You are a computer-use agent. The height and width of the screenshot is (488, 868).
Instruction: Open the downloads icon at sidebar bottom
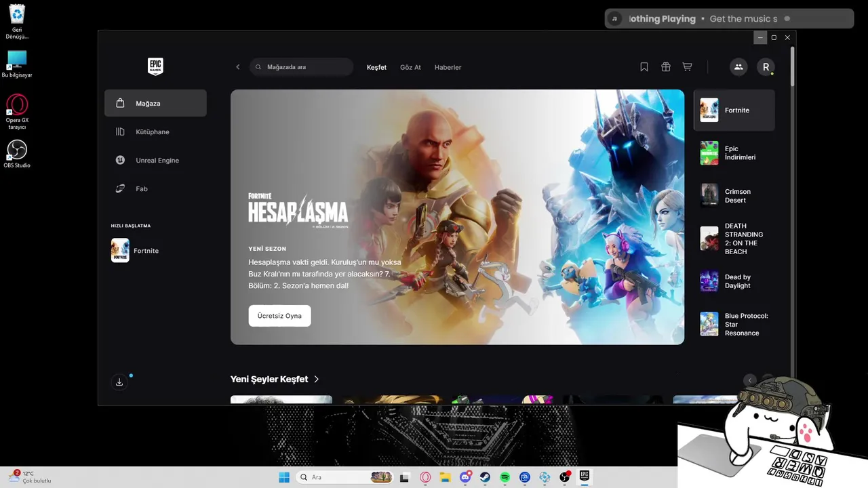tap(119, 382)
